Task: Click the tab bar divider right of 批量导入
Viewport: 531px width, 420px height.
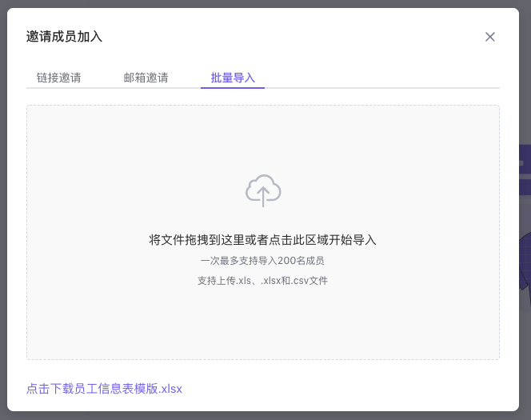Action: pyautogui.click(x=384, y=87)
